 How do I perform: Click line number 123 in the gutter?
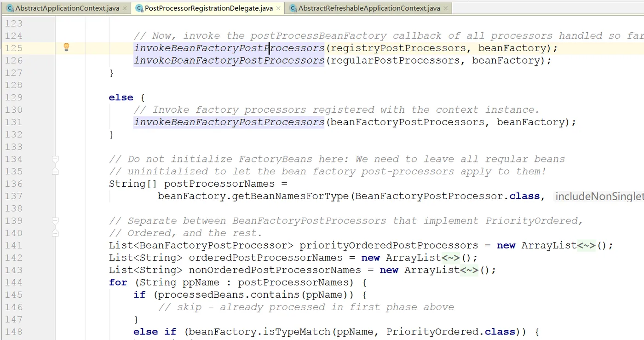tap(13, 23)
